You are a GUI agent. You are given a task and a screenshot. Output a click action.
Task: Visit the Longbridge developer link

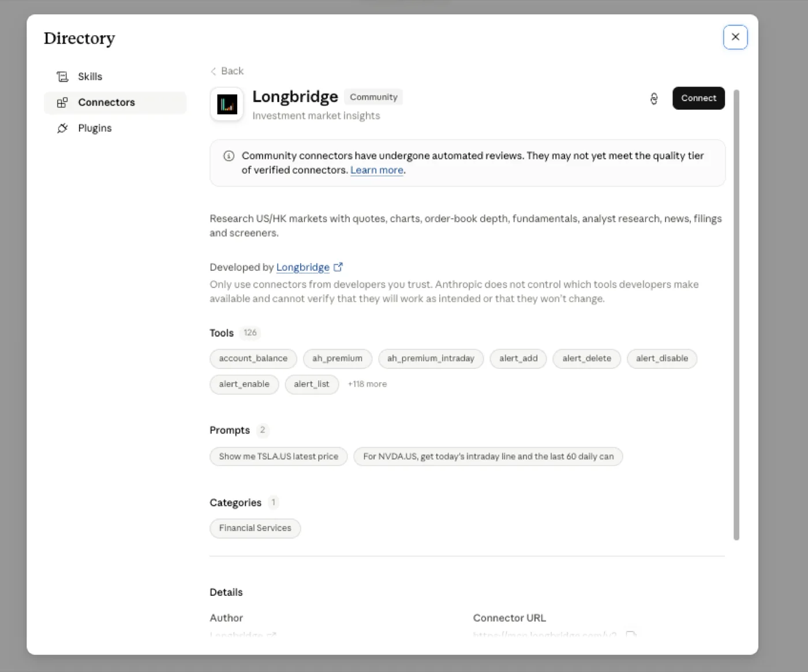(303, 267)
